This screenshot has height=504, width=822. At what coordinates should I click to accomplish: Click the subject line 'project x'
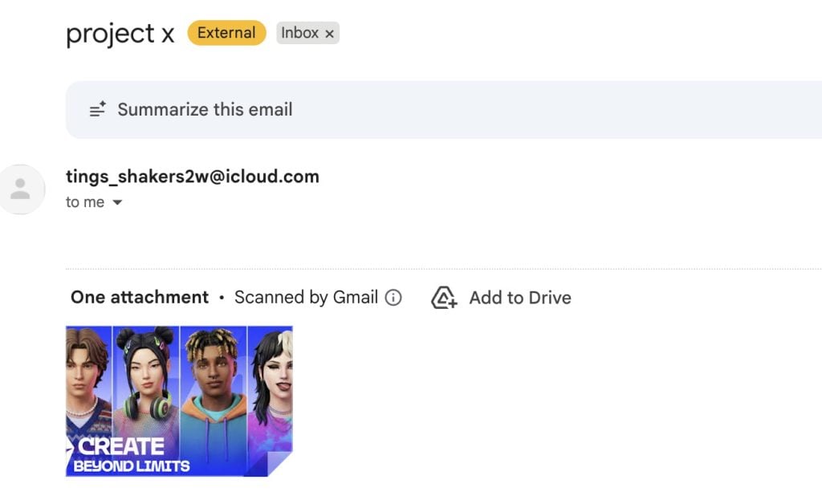(x=119, y=33)
